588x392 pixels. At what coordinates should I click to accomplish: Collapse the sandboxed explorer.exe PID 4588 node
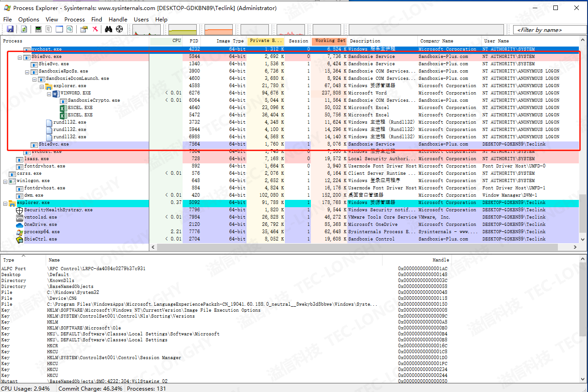(x=42, y=86)
